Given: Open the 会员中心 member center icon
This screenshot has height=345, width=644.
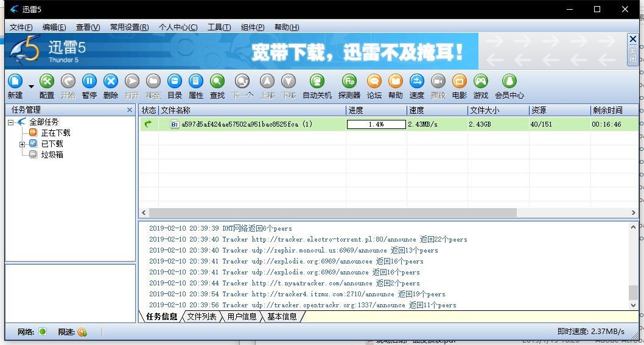Looking at the screenshot, I should click(x=509, y=81).
